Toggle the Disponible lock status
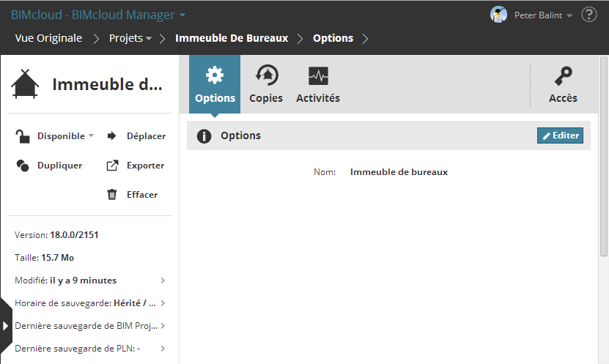The width and height of the screenshot is (609, 364). (23, 135)
